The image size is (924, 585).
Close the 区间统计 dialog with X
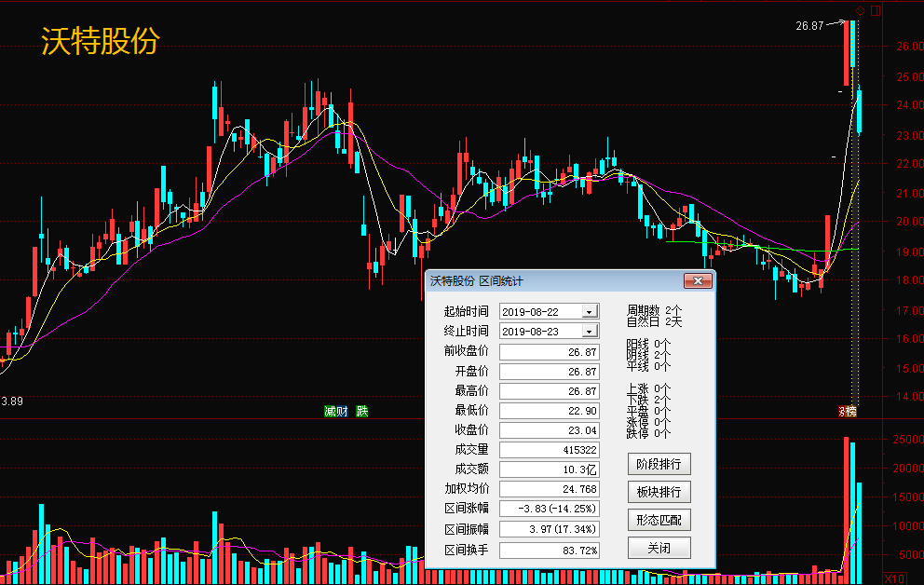698,281
